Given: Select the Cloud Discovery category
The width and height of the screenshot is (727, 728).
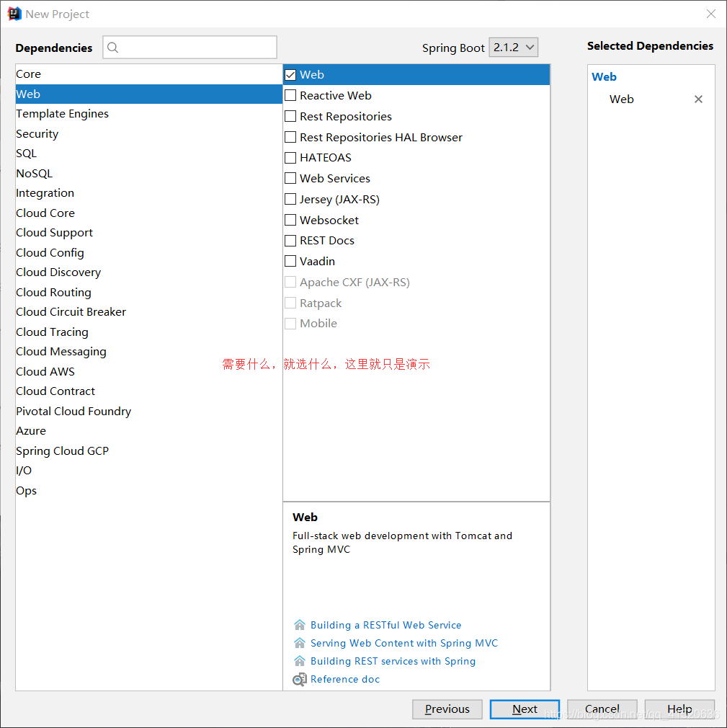Looking at the screenshot, I should point(58,272).
